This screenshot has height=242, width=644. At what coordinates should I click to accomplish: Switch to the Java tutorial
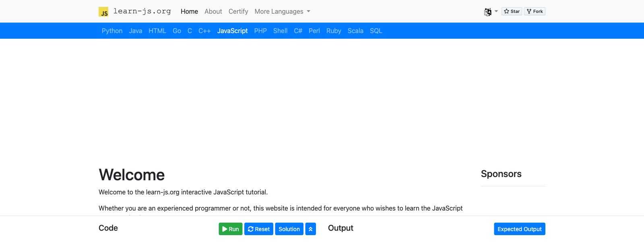tap(135, 31)
